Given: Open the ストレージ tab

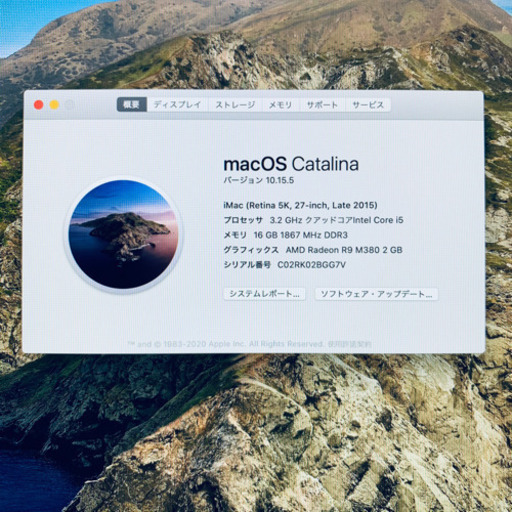Looking at the screenshot, I should [x=235, y=105].
